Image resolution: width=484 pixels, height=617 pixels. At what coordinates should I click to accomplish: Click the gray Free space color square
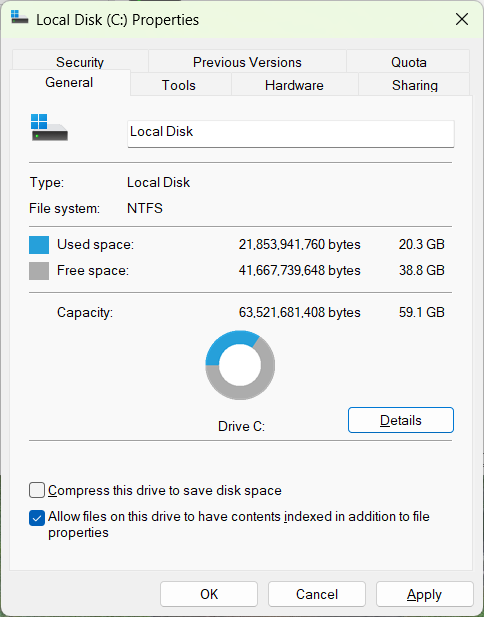[x=39, y=271]
